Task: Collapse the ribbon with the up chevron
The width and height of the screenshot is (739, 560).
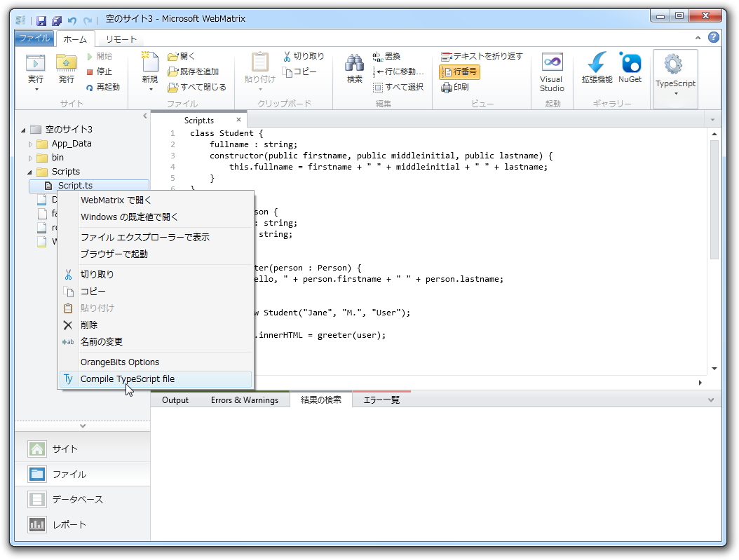Action: pyautogui.click(x=698, y=38)
